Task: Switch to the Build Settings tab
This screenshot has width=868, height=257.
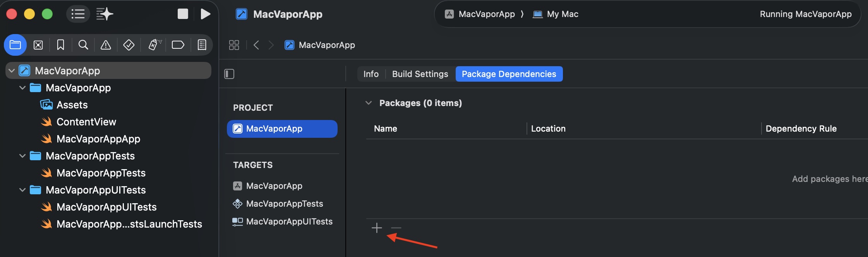Action: pos(420,74)
